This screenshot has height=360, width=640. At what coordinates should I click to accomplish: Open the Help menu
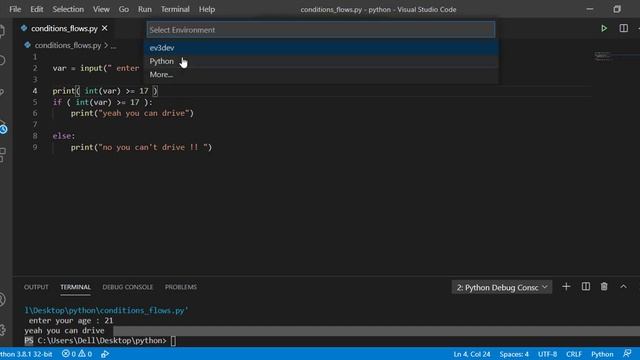tap(207, 9)
